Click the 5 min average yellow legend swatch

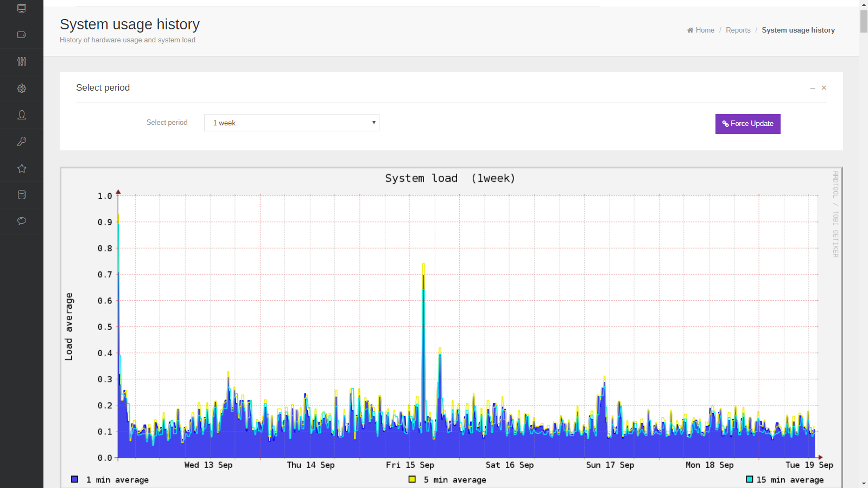pyautogui.click(x=412, y=479)
